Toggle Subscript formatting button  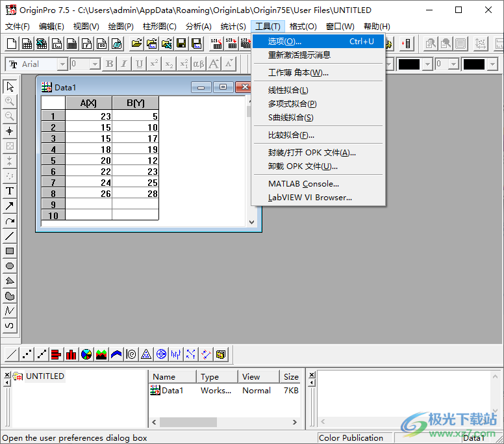(x=169, y=64)
